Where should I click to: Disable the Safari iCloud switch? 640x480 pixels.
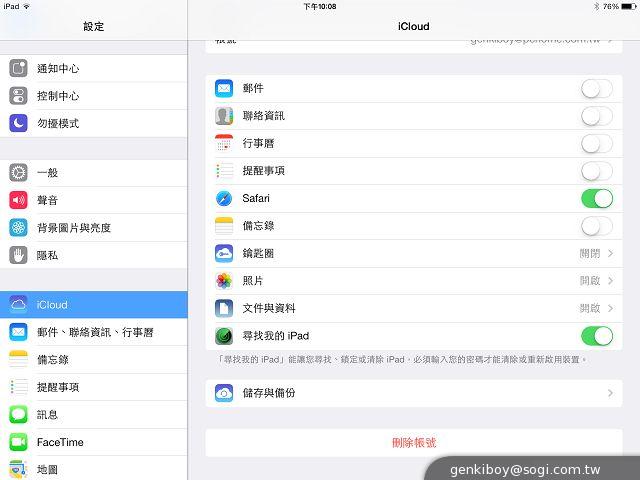coord(597,199)
